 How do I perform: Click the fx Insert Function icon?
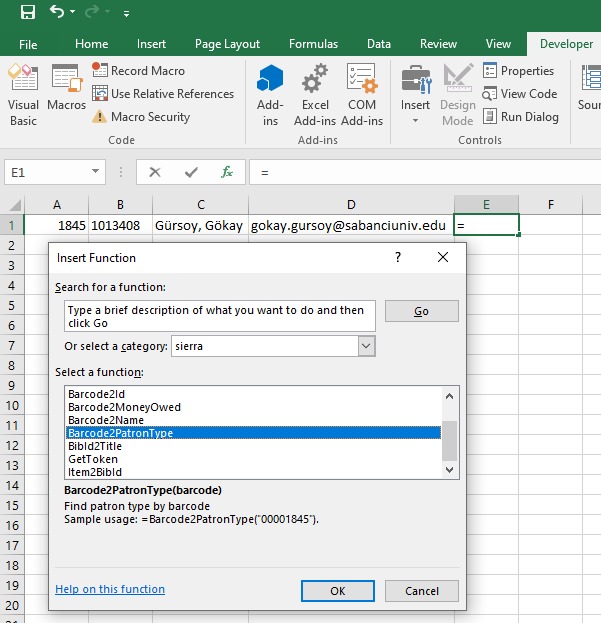point(227,172)
